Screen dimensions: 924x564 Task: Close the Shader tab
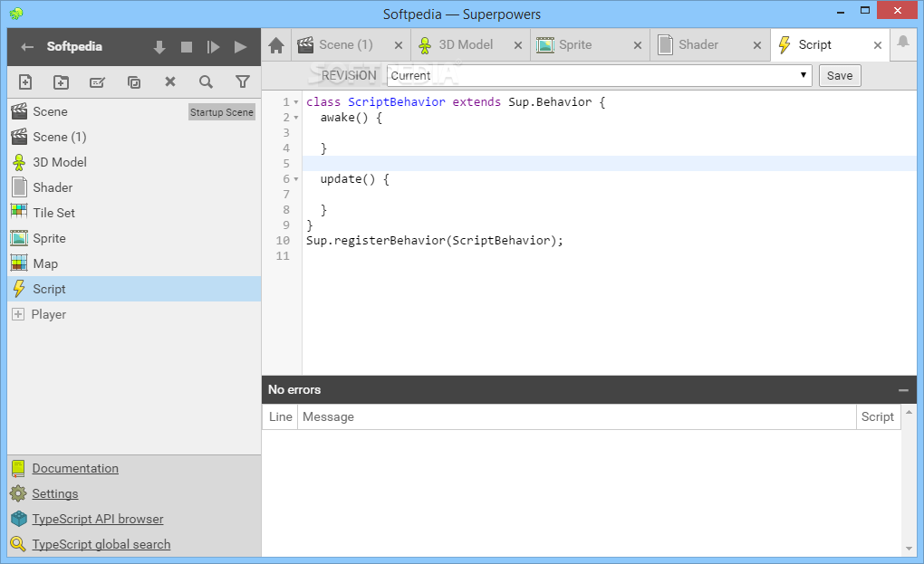coord(757,45)
